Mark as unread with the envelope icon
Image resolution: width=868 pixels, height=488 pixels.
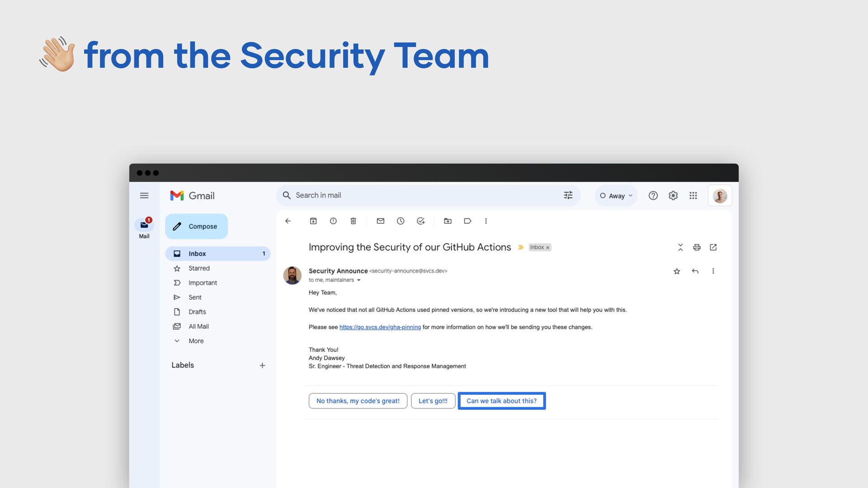pos(381,221)
